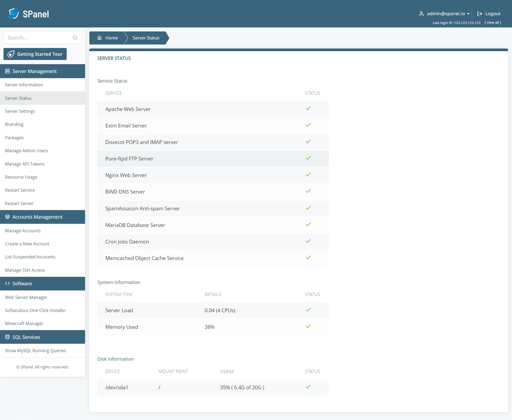Image resolution: width=512 pixels, height=420 pixels.
Task: Click Show MySQL Running Queries link
Action: tap(35, 351)
